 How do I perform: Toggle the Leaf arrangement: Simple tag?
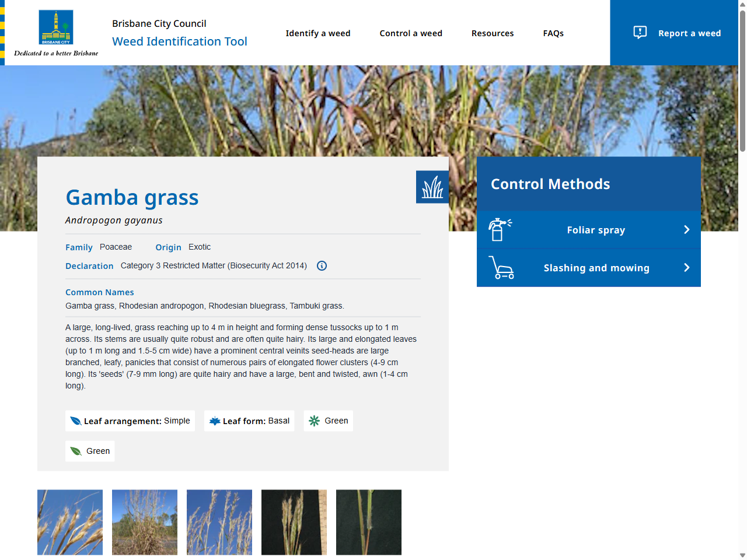130,421
